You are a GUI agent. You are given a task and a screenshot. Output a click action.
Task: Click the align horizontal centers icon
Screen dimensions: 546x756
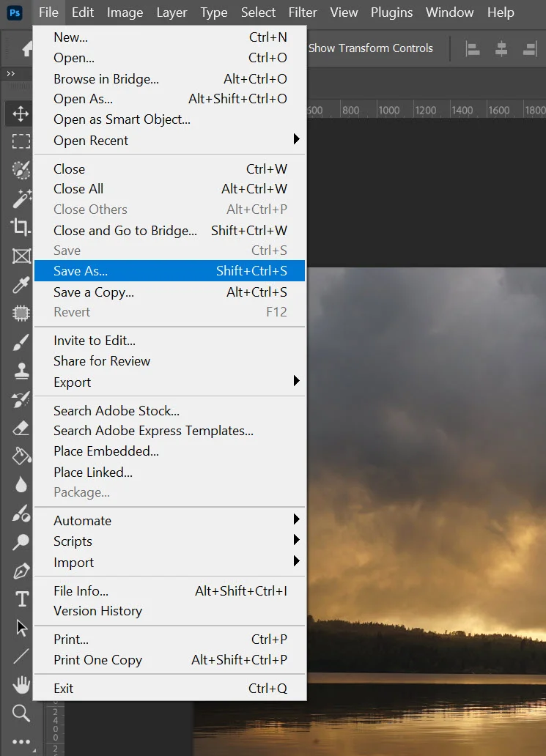[501, 48]
